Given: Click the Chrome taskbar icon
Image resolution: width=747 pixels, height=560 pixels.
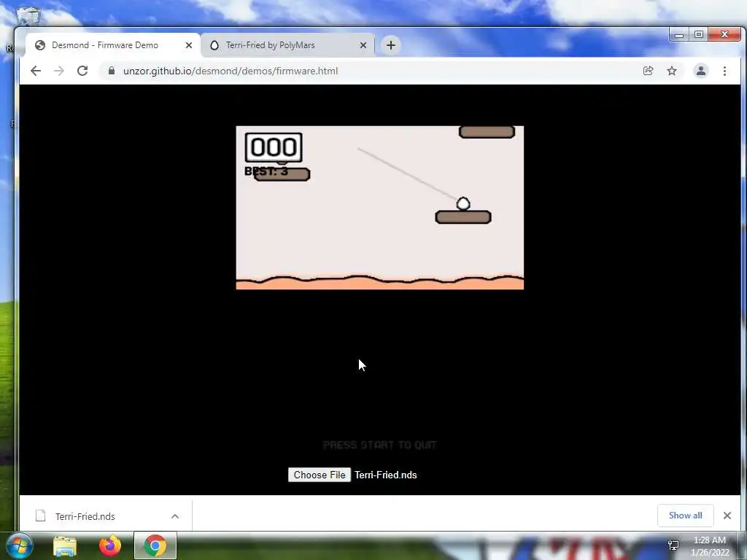Looking at the screenshot, I should 155,545.
